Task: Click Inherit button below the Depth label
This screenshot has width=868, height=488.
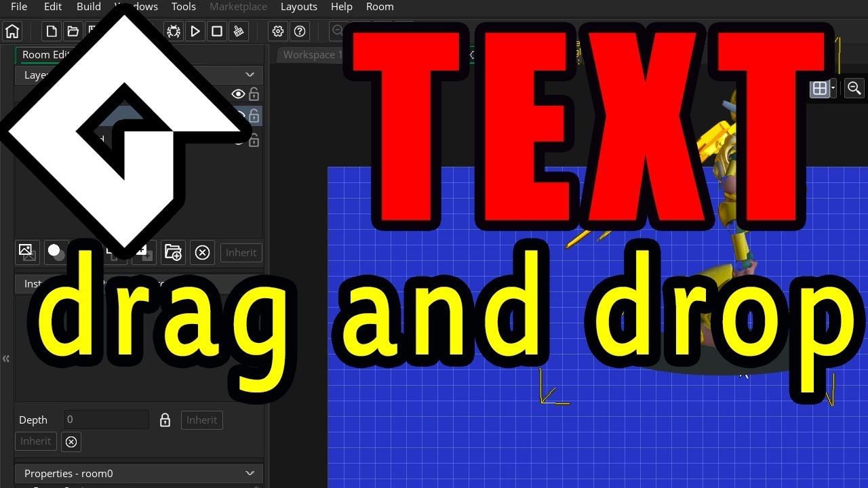Action: (35, 441)
